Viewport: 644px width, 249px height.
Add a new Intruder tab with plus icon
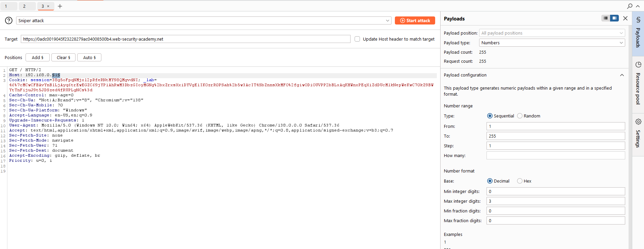[x=60, y=6]
